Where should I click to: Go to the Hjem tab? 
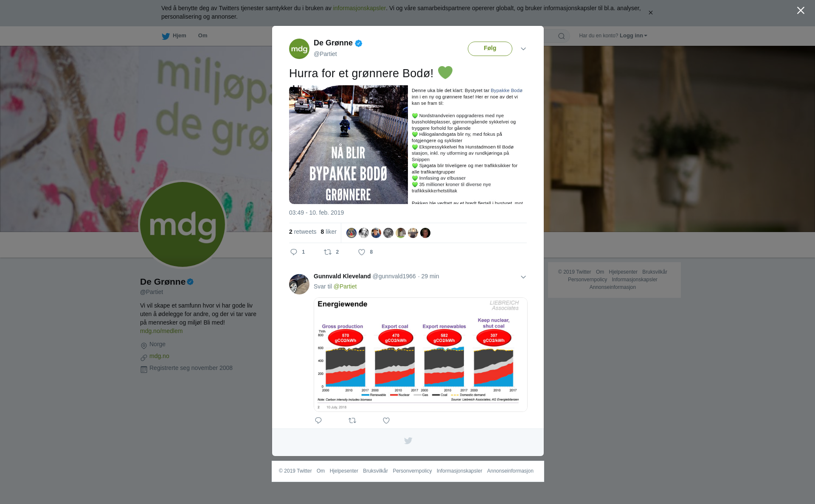pos(174,36)
